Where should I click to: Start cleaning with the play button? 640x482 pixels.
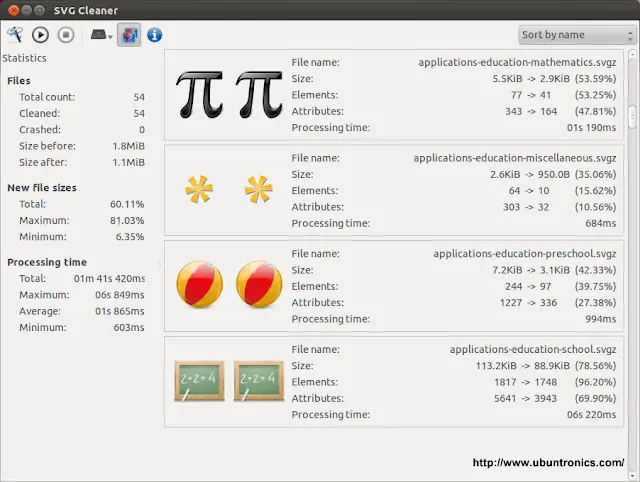click(40, 35)
